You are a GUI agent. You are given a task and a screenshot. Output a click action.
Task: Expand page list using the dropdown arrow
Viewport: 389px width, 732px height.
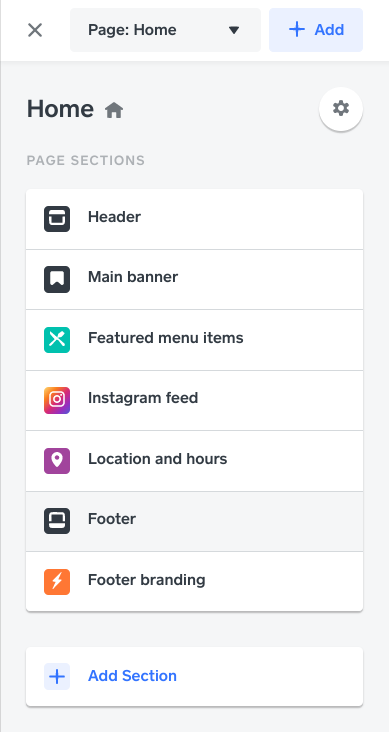tap(233, 30)
